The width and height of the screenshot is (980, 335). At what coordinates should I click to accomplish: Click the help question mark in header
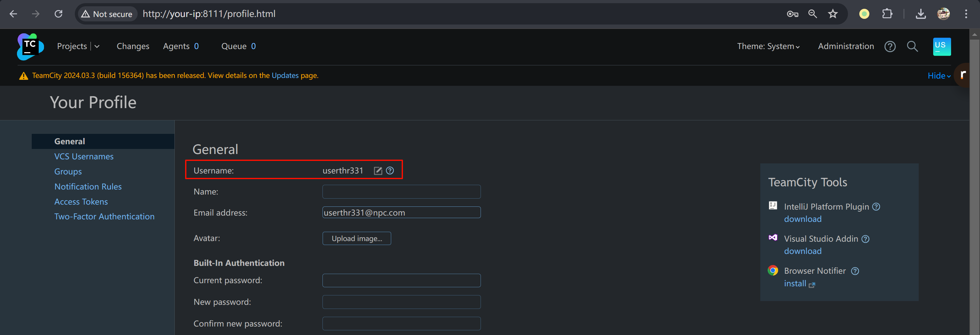coord(890,47)
